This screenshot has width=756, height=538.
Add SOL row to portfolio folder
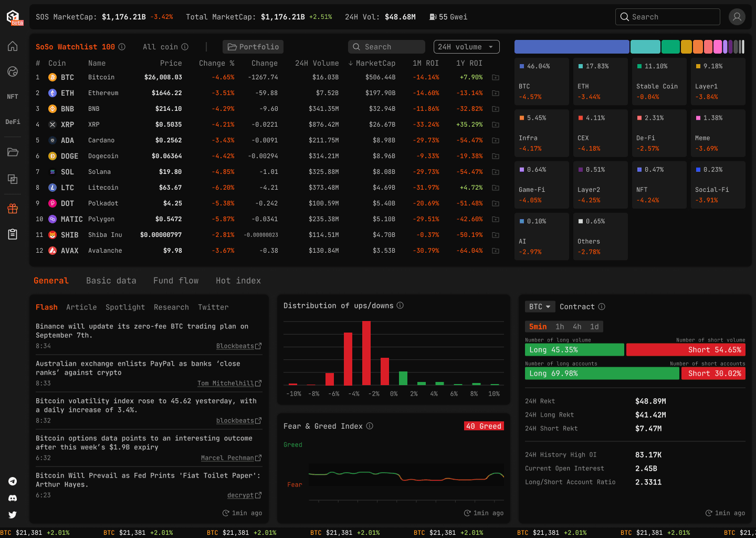[x=495, y=172]
